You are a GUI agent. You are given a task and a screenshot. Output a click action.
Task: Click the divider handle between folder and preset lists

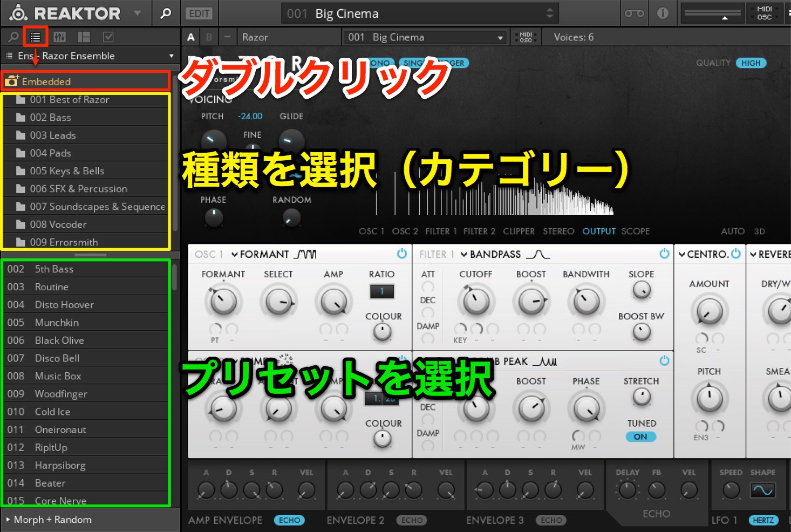click(90, 255)
